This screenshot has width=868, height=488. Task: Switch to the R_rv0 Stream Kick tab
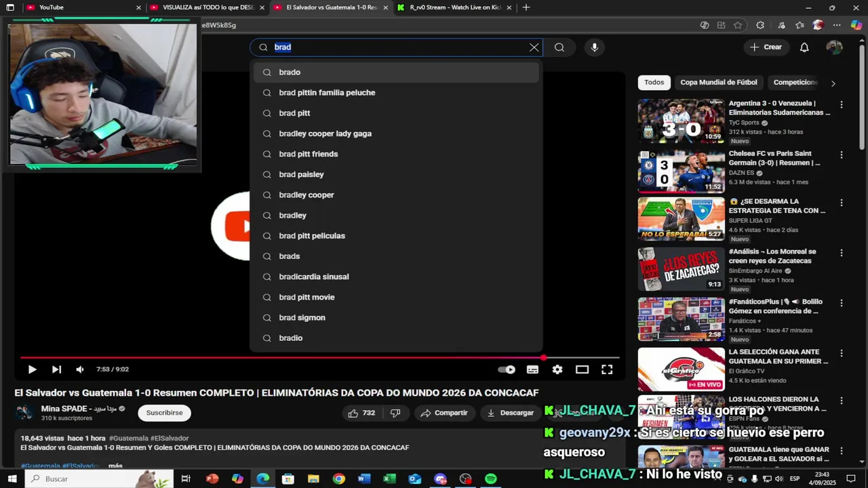[454, 7]
